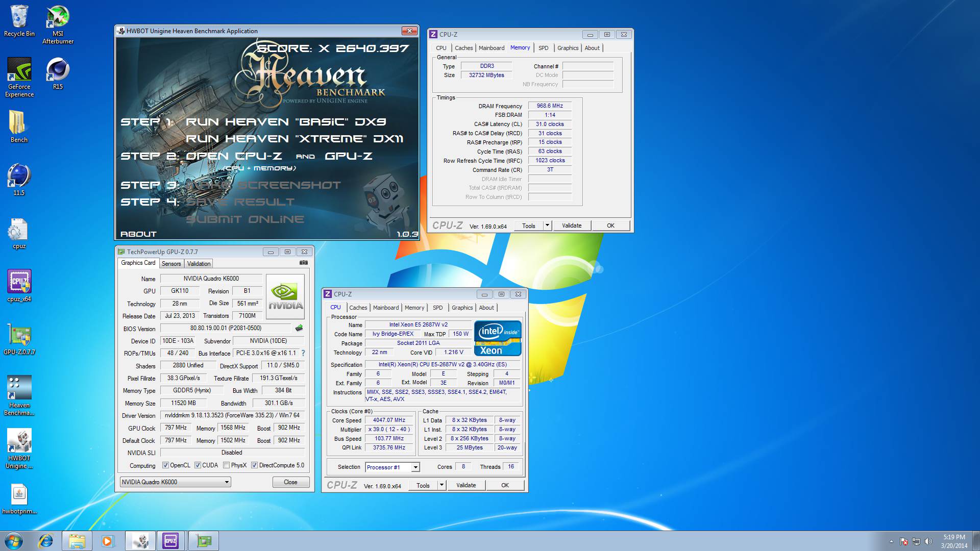Open HWBOT Unigine desktop shortcut
Screen dimensions: 980x551
pos(19,448)
